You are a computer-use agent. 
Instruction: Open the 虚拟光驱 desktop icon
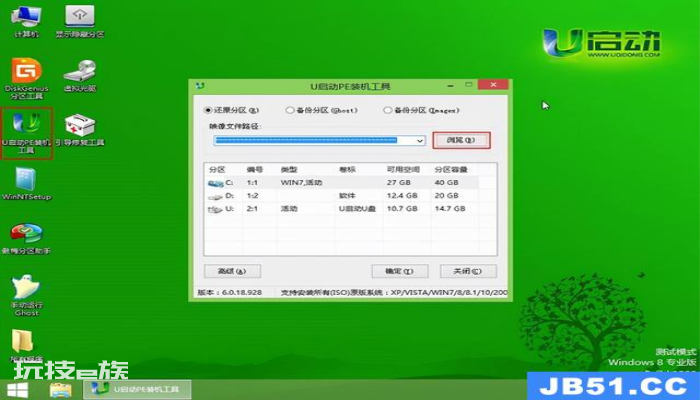point(79,76)
